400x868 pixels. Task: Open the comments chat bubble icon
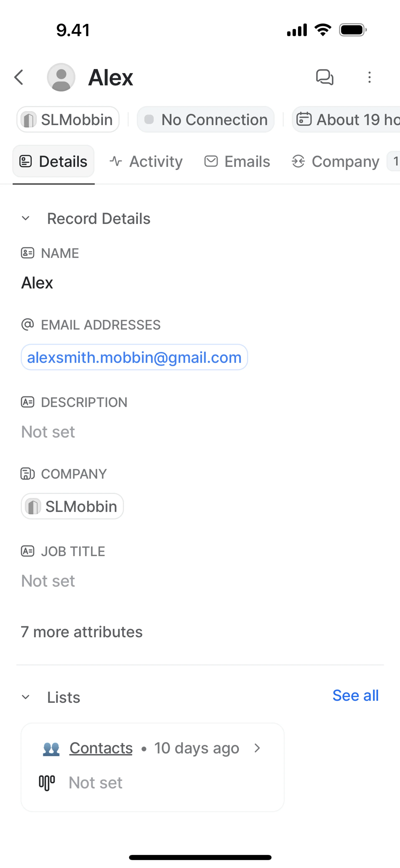point(325,77)
